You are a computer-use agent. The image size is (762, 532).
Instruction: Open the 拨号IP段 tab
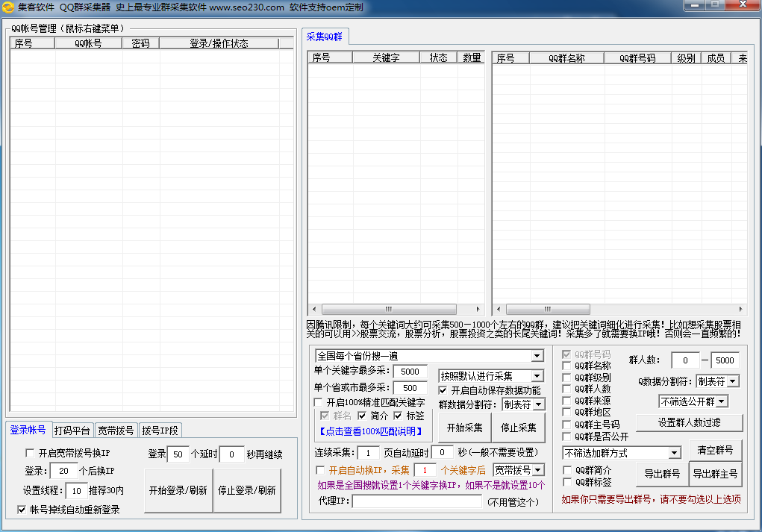click(160, 431)
